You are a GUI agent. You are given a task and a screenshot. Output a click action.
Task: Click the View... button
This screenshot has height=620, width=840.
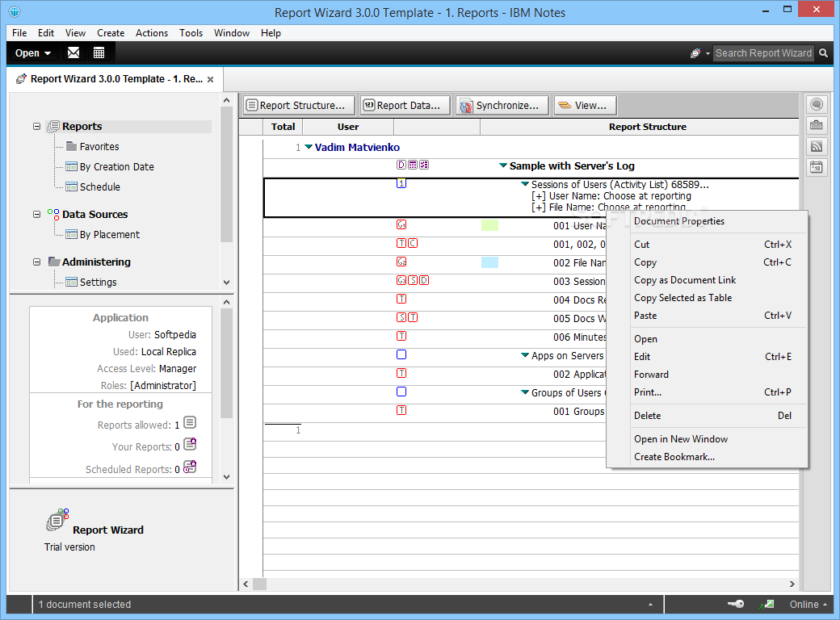click(x=586, y=106)
